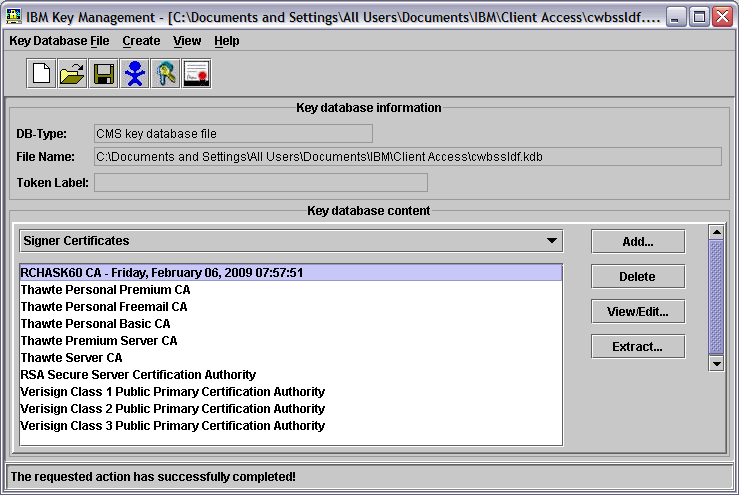Select Verisign Class 1 Public Primary entry

[291, 391]
